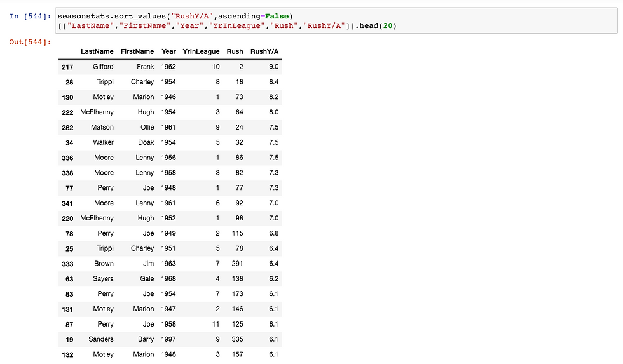Click the RushY/A value 8.4
This screenshot has height=364, width=623.
coord(274,82)
